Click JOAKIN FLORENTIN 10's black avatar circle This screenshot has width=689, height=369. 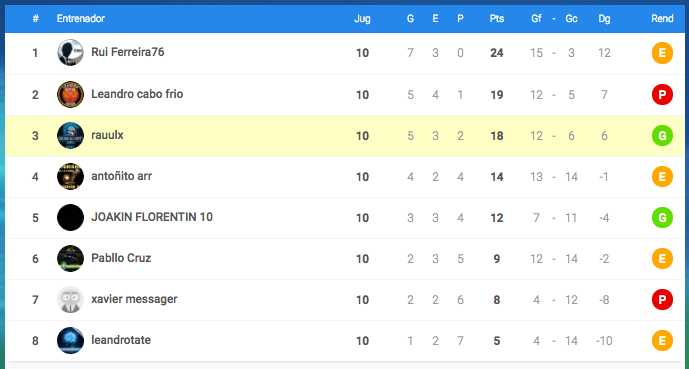[x=70, y=217]
